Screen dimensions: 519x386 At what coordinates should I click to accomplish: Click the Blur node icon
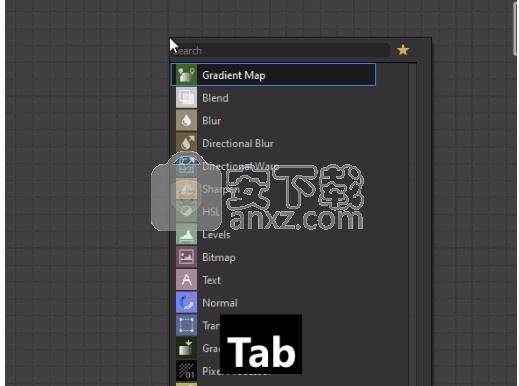click(x=186, y=120)
